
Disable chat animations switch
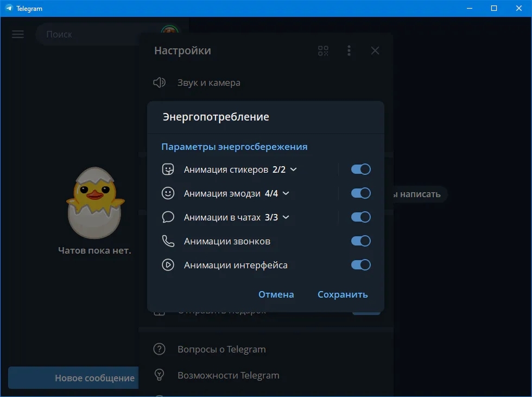point(360,217)
